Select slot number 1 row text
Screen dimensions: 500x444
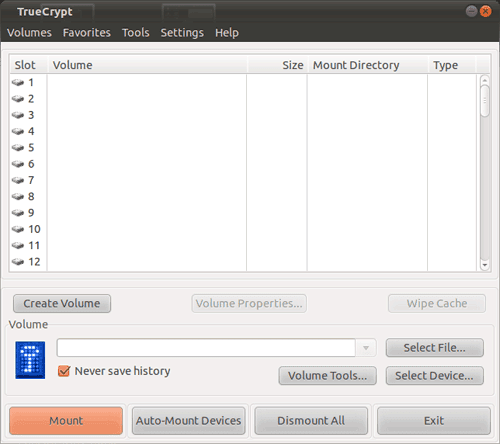[31, 82]
